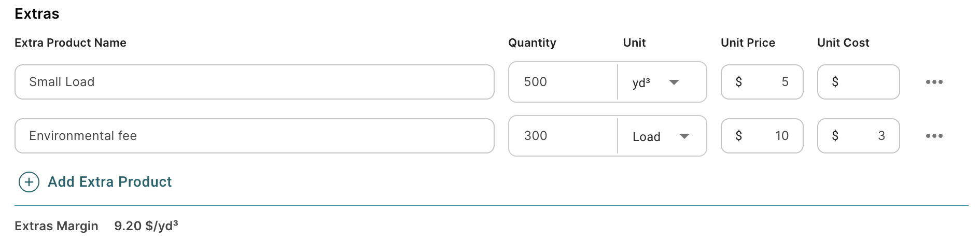
Task: Focus the Environmental fee name field
Action: point(254,136)
